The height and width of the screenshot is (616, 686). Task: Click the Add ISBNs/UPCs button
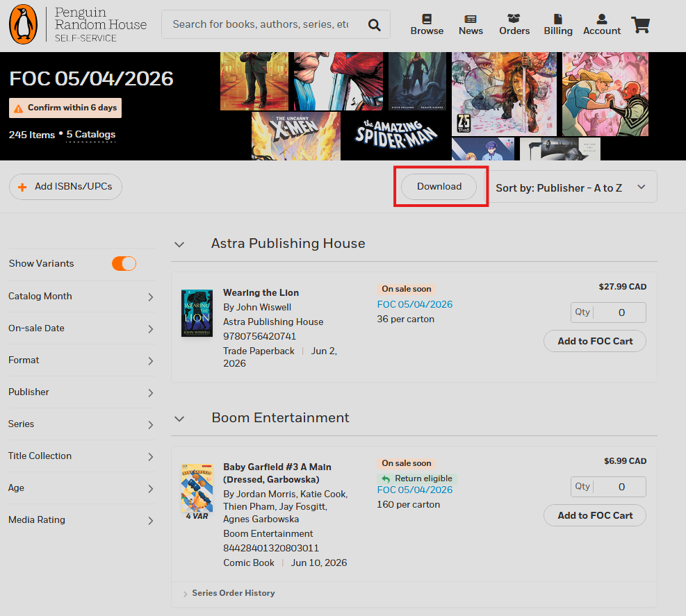pyautogui.click(x=65, y=187)
